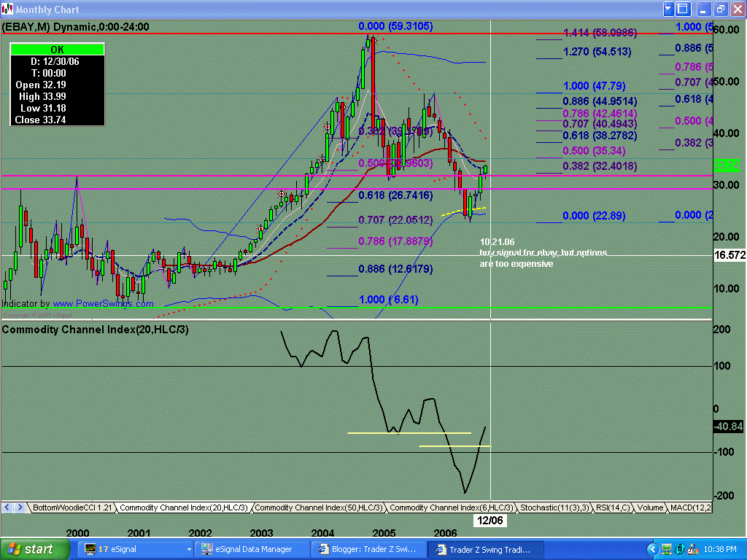
Task: Switch to Commodity Channel Index(6,HLC/3) tab
Action: click(x=451, y=507)
